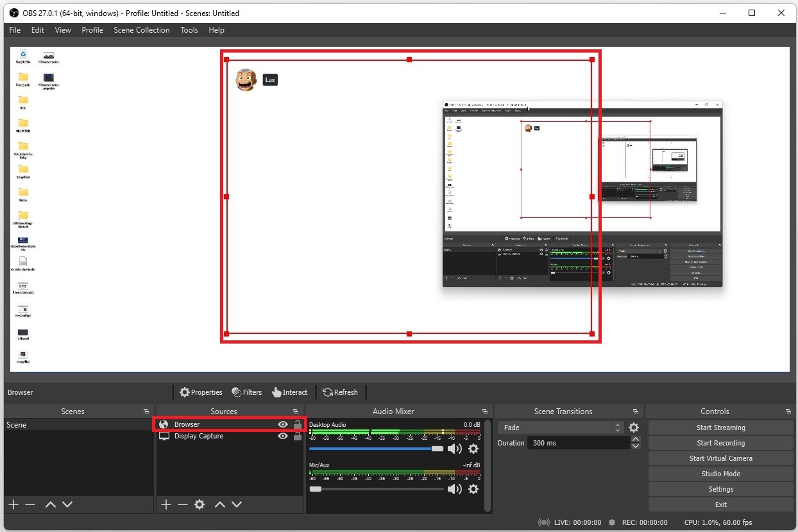Mute Desktop Audio speaker icon

[454, 449]
